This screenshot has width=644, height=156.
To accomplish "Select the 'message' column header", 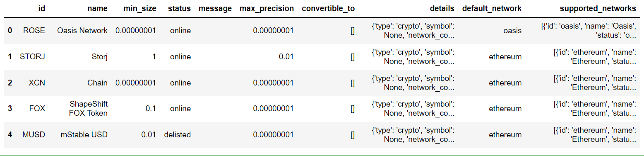I will coord(215,8).
